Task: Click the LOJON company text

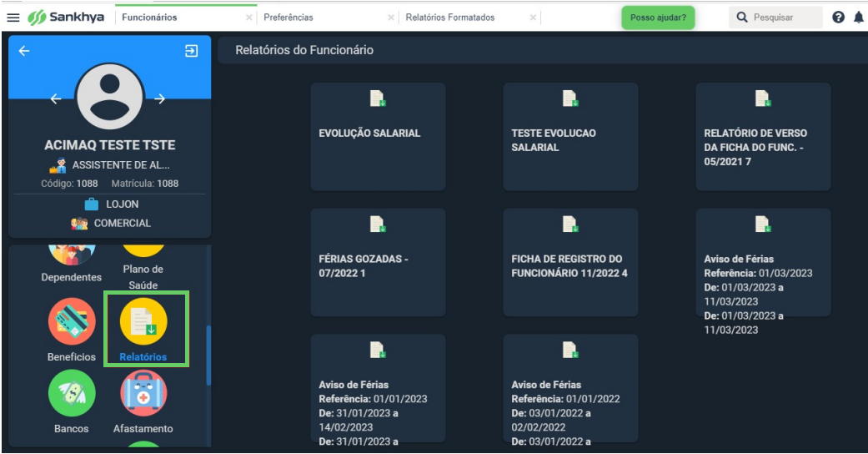Action: (123, 204)
